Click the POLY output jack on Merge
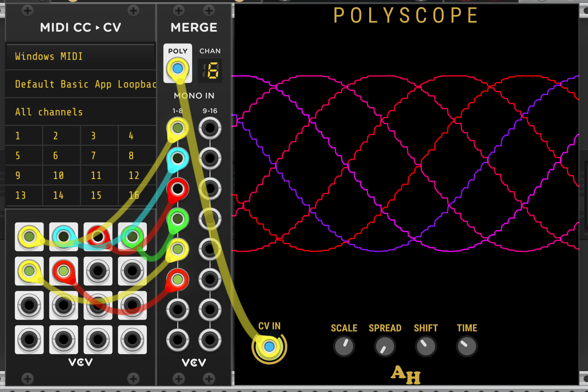This screenshot has width=588, height=392. pyautogui.click(x=177, y=68)
